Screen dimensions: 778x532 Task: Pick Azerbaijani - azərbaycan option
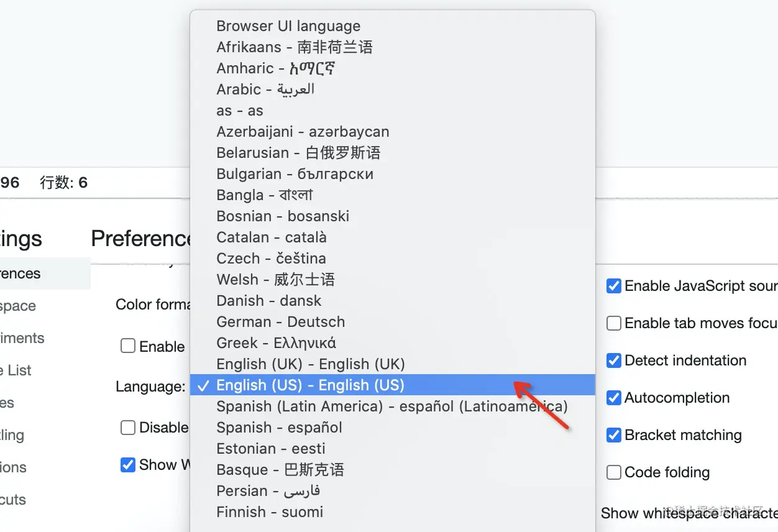[392, 132]
